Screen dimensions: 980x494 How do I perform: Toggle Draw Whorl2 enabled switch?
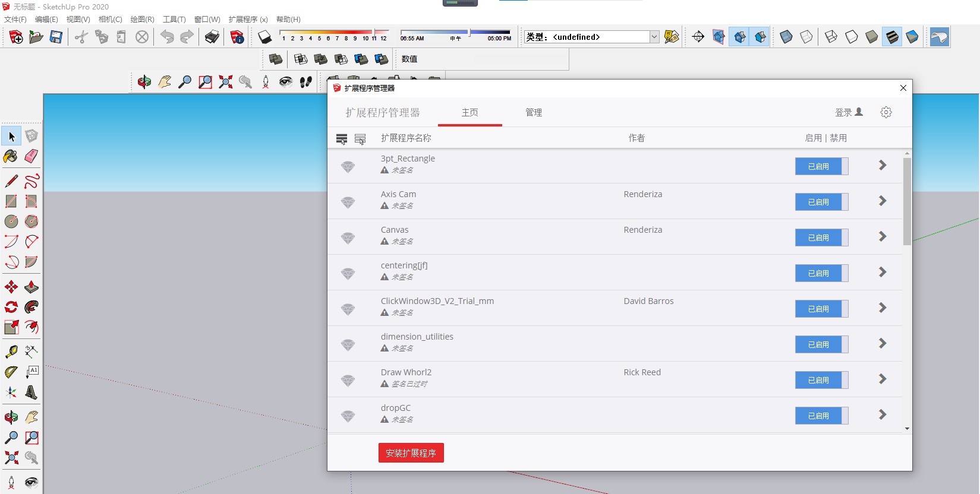821,380
